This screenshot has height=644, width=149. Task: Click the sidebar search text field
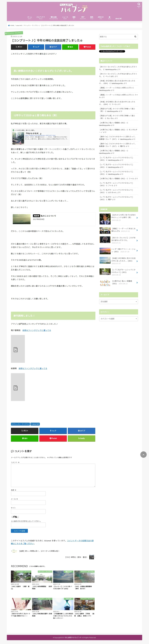(116, 36)
